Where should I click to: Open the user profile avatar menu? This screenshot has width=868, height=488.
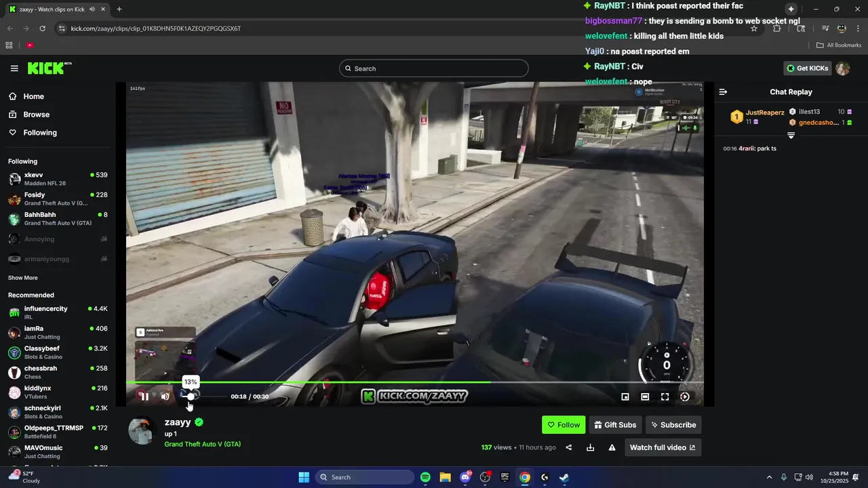click(x=843, y=68)
